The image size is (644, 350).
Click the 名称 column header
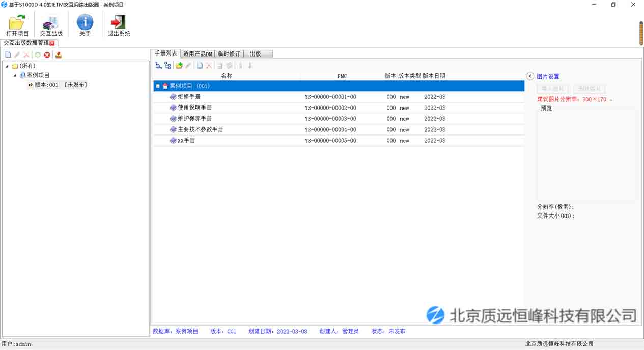227,76
